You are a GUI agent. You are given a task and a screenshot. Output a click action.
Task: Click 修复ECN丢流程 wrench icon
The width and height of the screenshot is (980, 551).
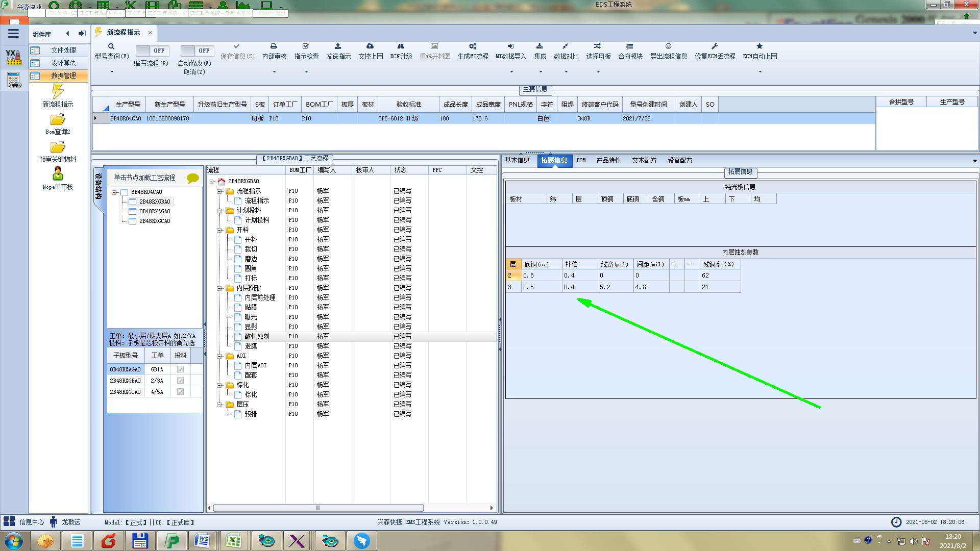pyautogui.click(x=715, y=46)
